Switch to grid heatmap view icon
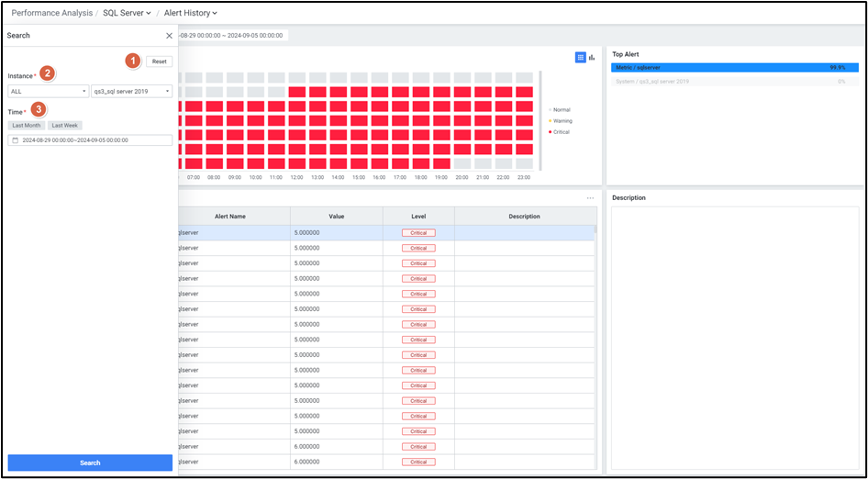868x479 pixels. point(580,57)
